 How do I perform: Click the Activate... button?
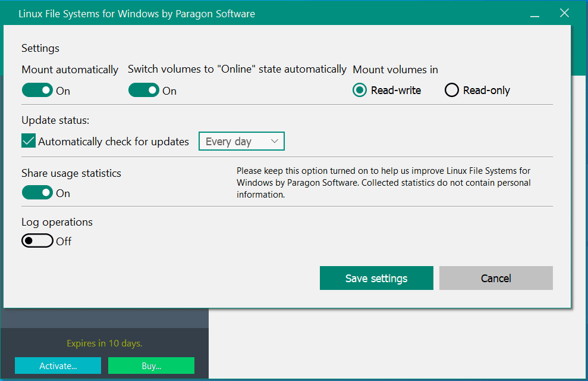click(x=58, y=366)
